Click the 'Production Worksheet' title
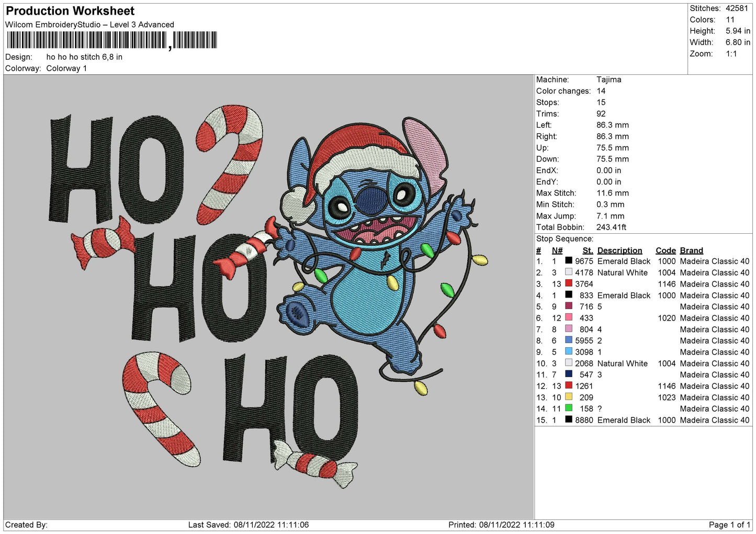 click(70, 11)
